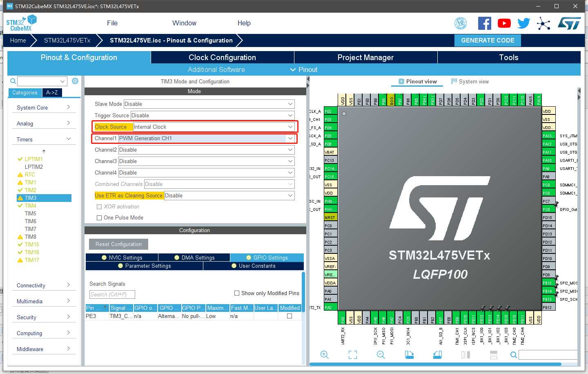Switch to the Tools tab
588x374 pixels.
pyautogui.click(x=509, y=58)
